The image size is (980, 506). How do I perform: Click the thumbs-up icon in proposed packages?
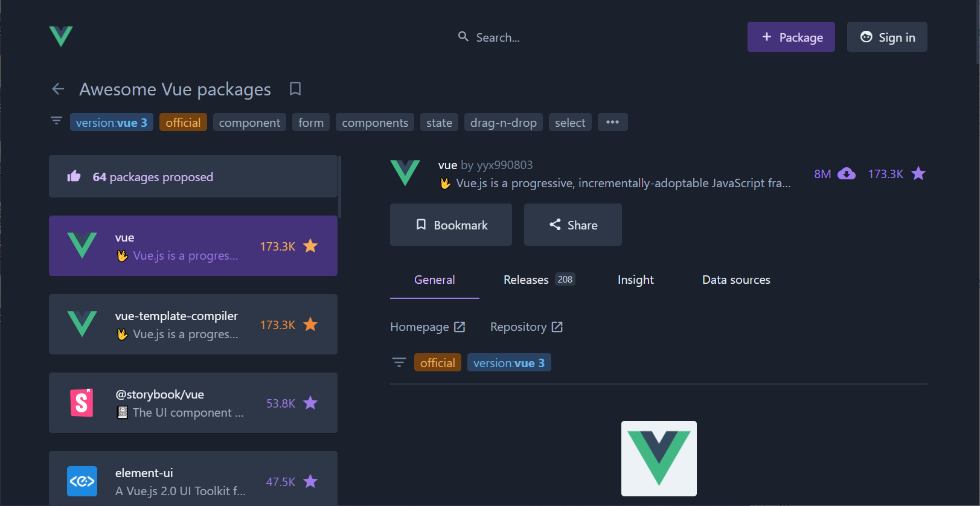click(x=74, y=176)
